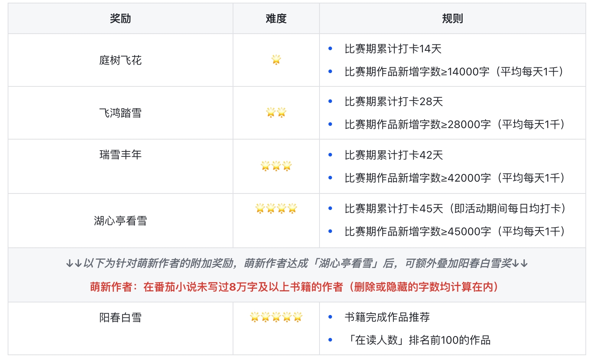
Task: Click the red 萌新作者 definition text
Action: coord(295,287)
